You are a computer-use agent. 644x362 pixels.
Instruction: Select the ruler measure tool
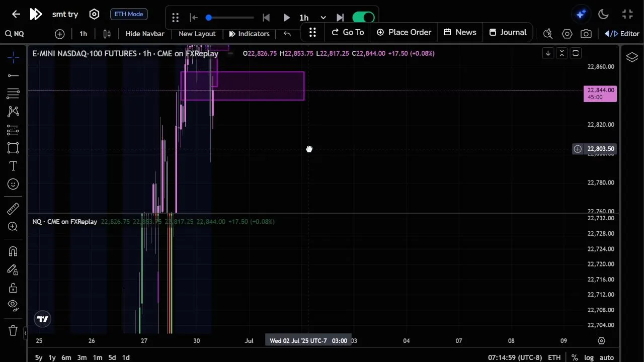[13, 209]
